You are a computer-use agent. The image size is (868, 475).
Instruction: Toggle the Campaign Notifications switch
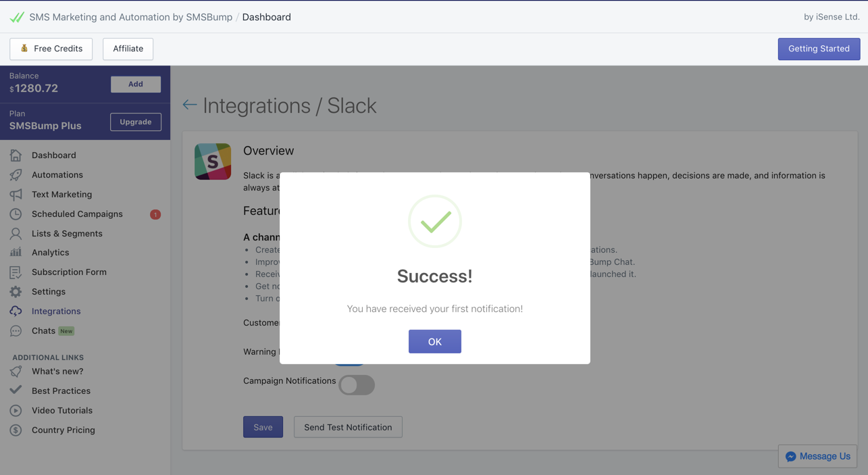click(x=357, y=385)
